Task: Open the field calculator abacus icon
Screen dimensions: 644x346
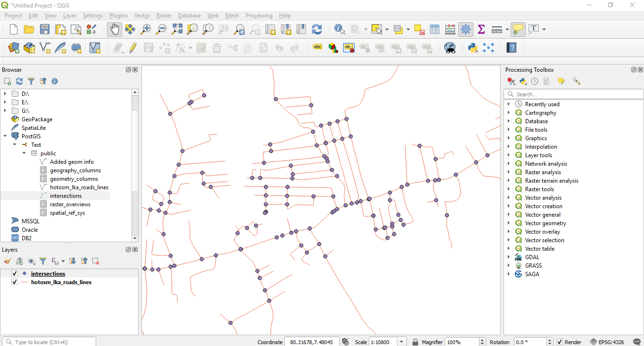Action: tap(450, 29)
